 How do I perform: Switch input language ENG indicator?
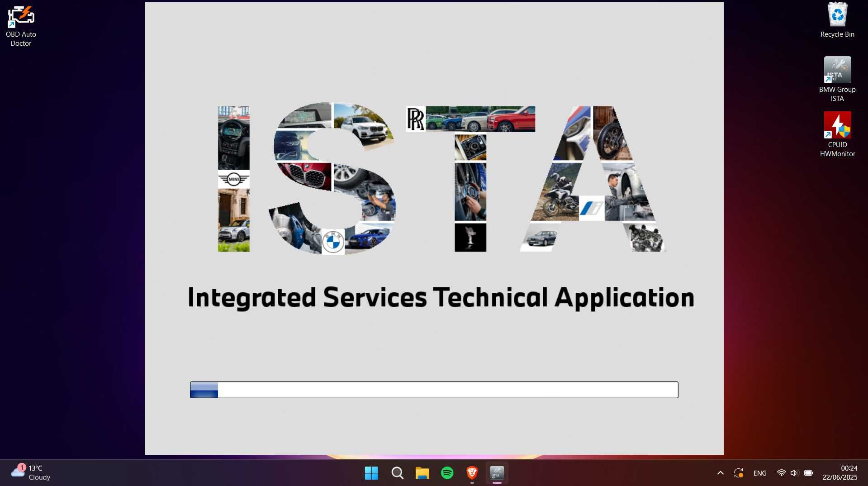[x=760, y=473]
